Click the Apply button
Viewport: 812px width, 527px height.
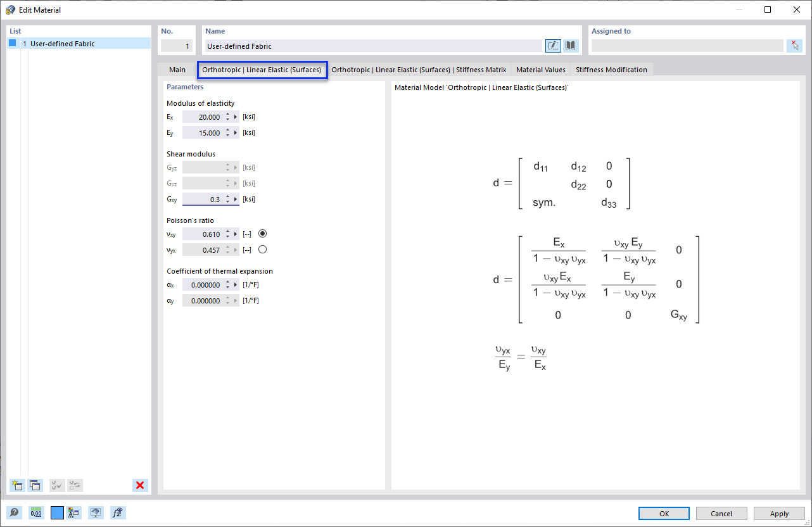tap(779, 514)
